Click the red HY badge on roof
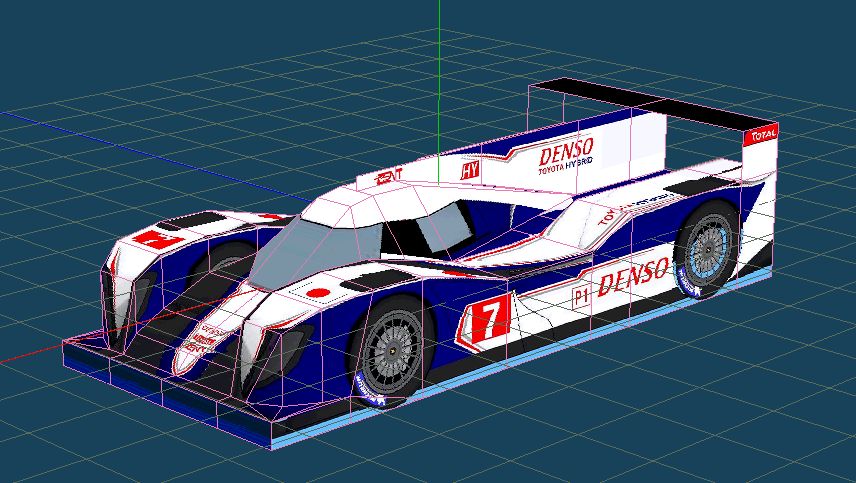 pyautogui.click(x=469, y=170)
